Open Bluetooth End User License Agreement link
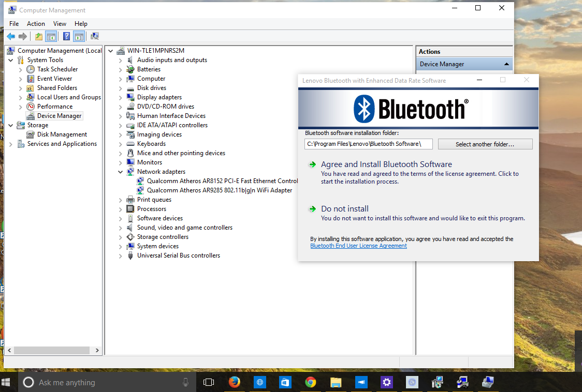582x392 pixels. [x=358, y=246]
